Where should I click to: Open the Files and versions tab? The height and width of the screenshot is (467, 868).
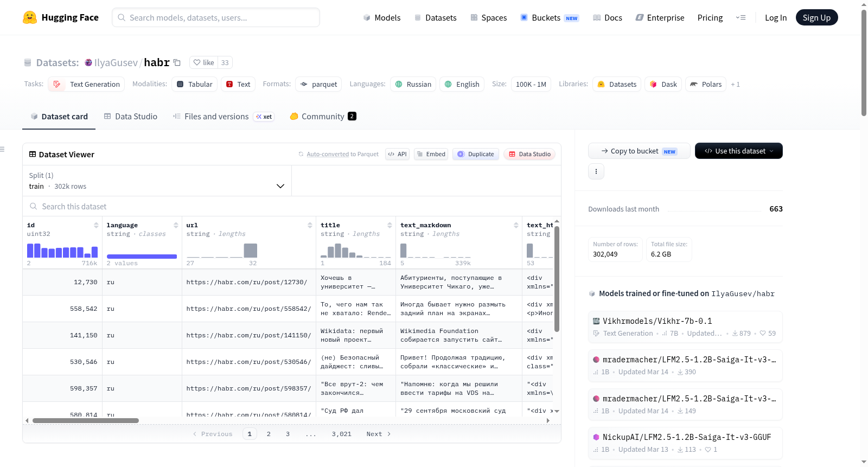click(x=223, y=116)
